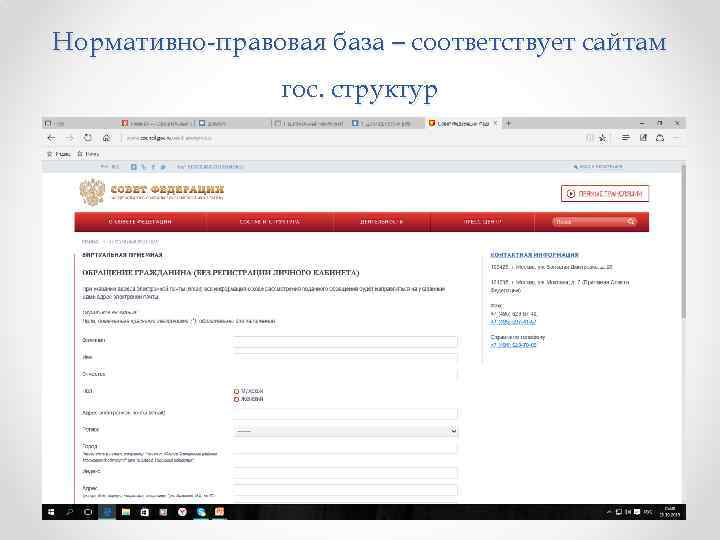720x540 pixels.
Task: Click the Имя input field
Action: click(345, 358)
